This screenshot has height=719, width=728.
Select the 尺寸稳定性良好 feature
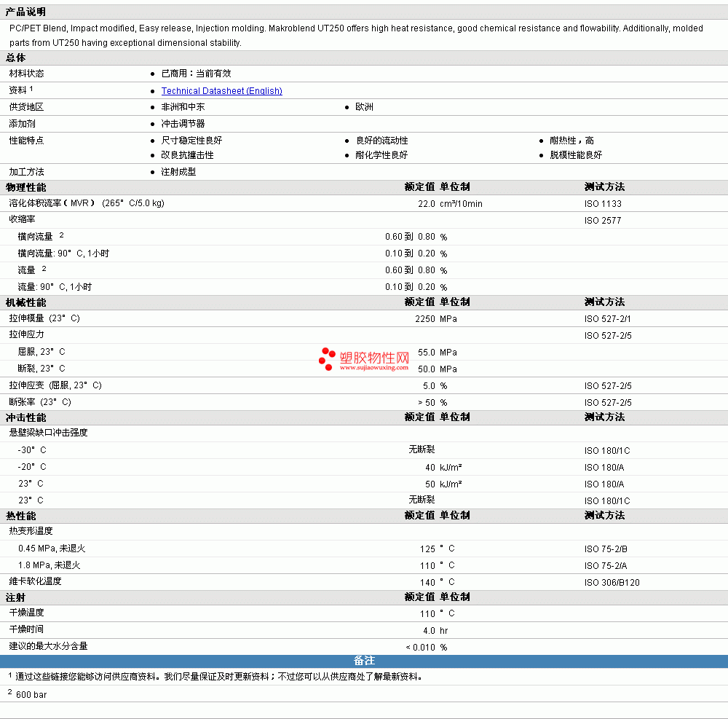click(191, 141)
